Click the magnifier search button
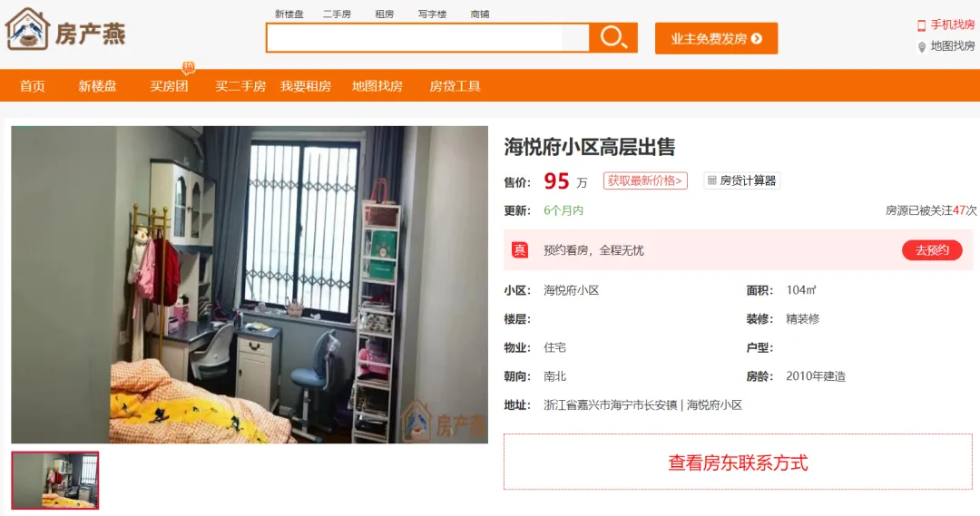Viewport: 980px width, 516px height. point(613,38)
